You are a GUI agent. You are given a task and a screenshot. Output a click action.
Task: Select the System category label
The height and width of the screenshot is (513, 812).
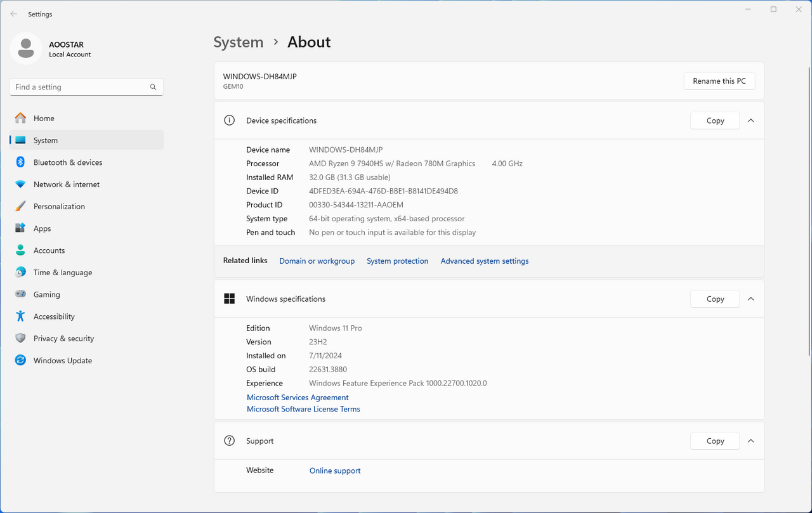[x=46, y=141]
